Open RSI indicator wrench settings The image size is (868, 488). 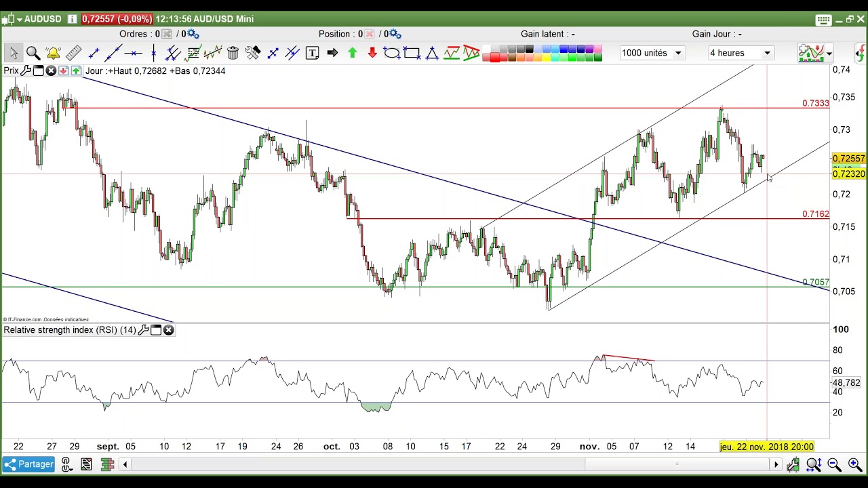coord(143,330)
